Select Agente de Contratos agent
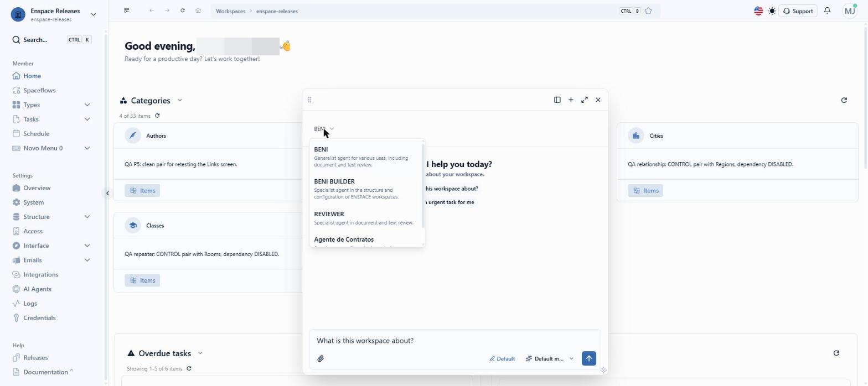Viewport: 868px width, 386px height. point(365,241)
